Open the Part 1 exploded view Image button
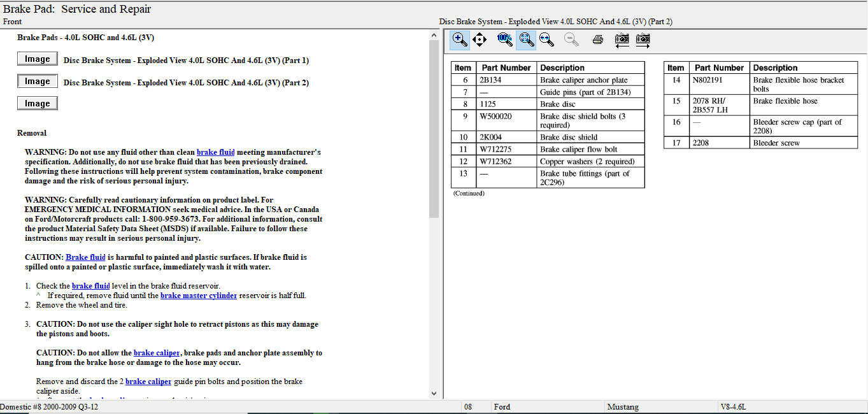868x414 pixels. pyautogui.click(x=37, y=59)
